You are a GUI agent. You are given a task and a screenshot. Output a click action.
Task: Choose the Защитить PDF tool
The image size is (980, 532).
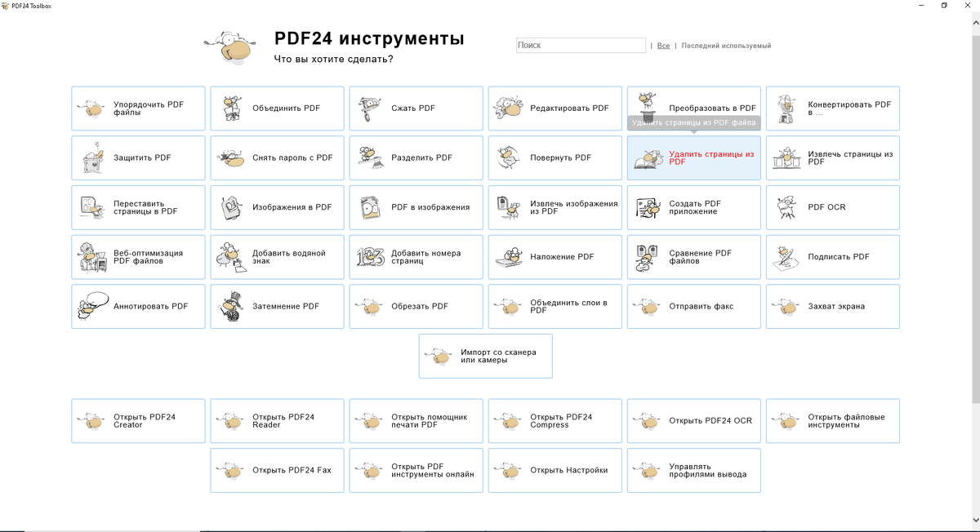click(x=138, y=158)
